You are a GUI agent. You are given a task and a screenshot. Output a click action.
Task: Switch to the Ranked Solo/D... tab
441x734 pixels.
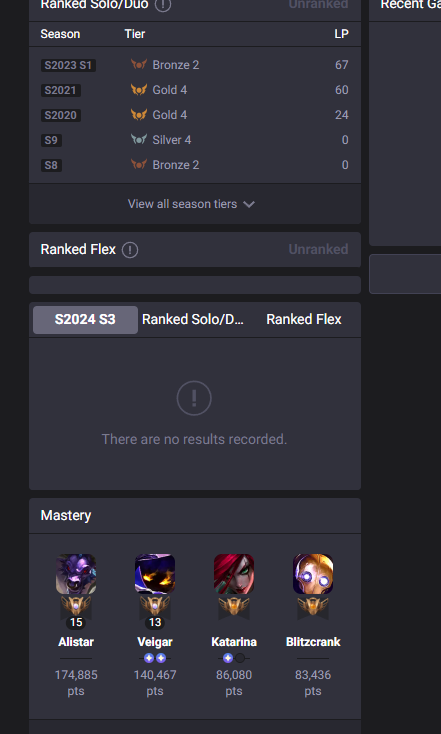click(192, 319)
